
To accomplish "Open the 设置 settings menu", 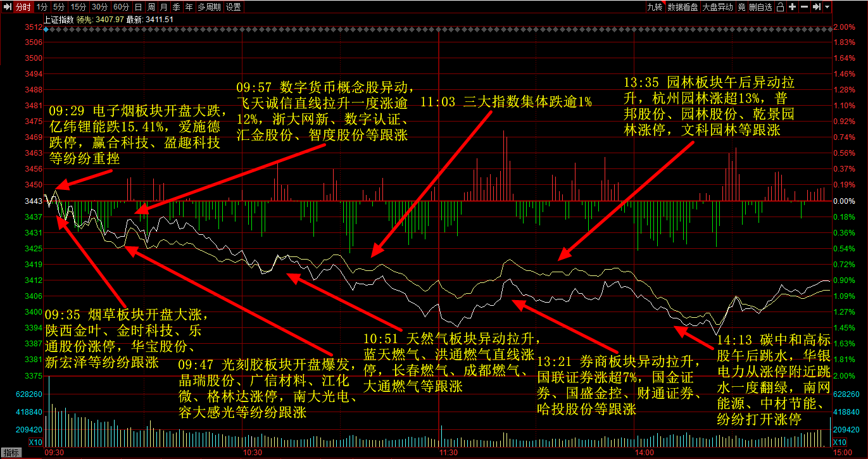I will tap(234, 7).
